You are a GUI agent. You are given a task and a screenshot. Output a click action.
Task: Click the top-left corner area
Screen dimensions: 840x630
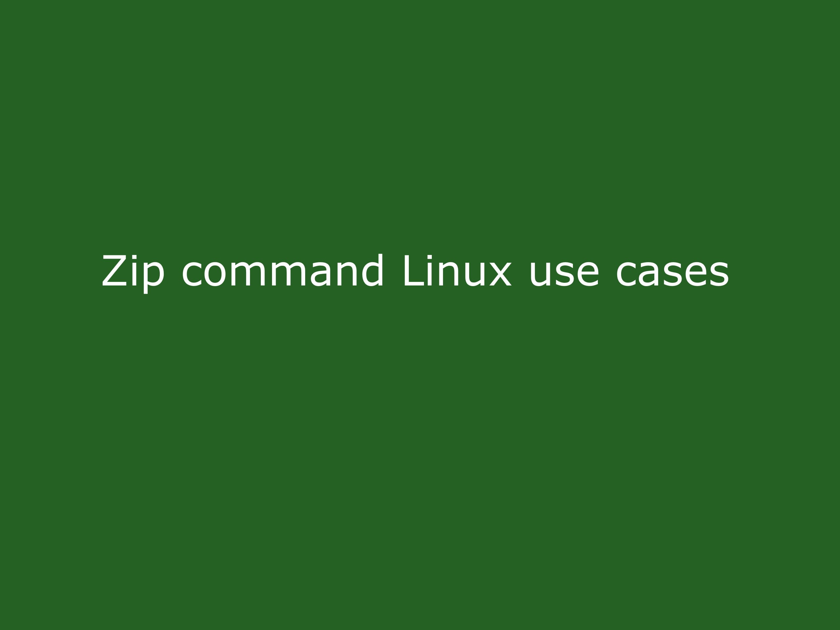7,7
